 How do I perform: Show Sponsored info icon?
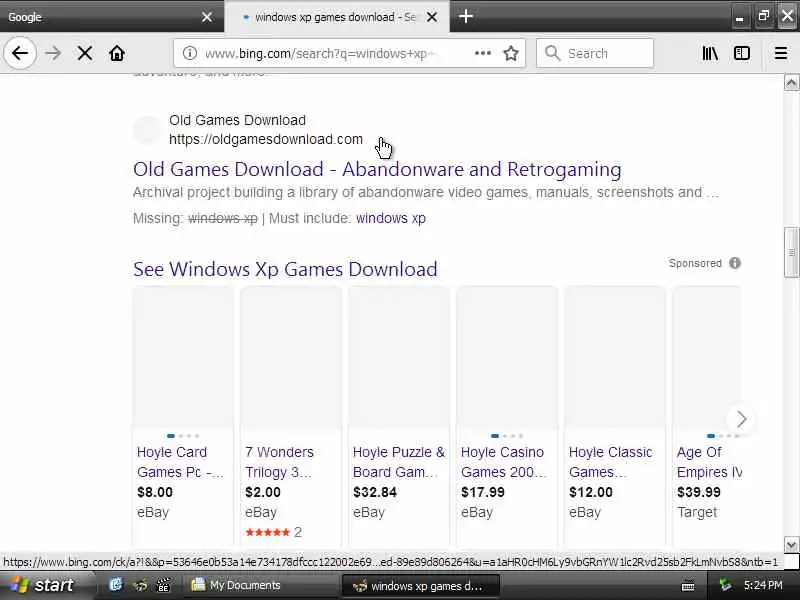pyautogui.click(x=735, y=263)
